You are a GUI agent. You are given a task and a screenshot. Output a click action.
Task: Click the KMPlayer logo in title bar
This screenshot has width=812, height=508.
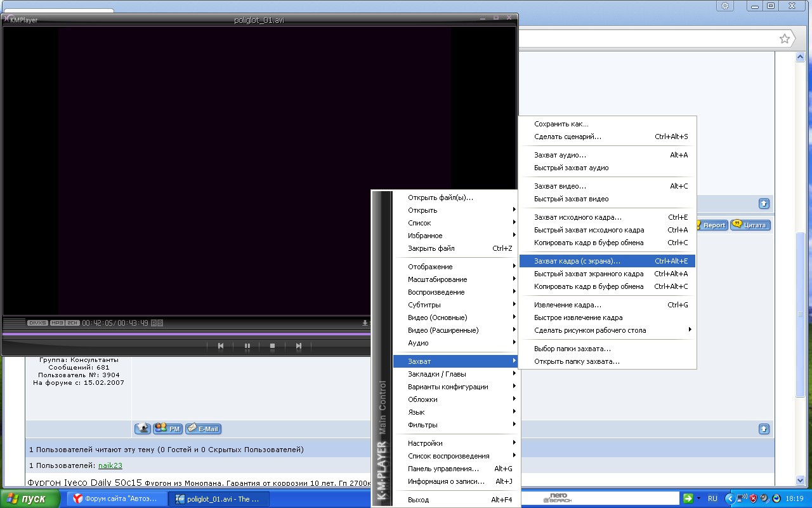(20, 20)
